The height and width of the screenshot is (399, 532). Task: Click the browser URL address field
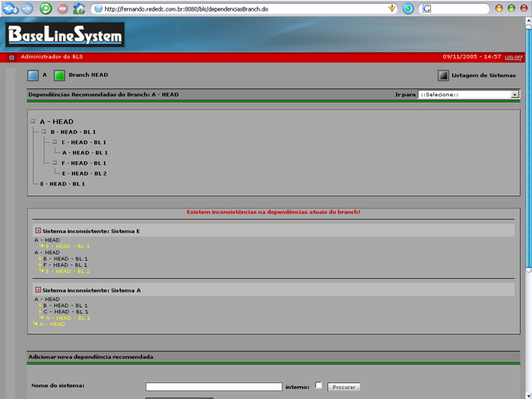click(x=244, y=9)
